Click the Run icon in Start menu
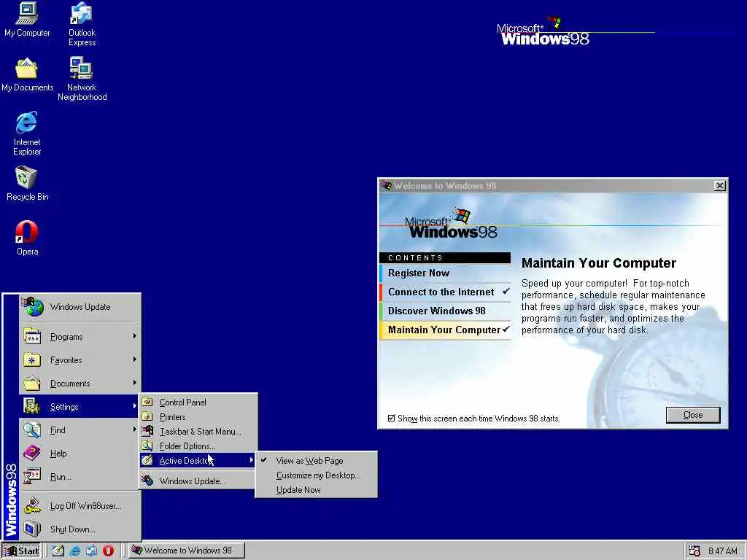 (32, 477)
